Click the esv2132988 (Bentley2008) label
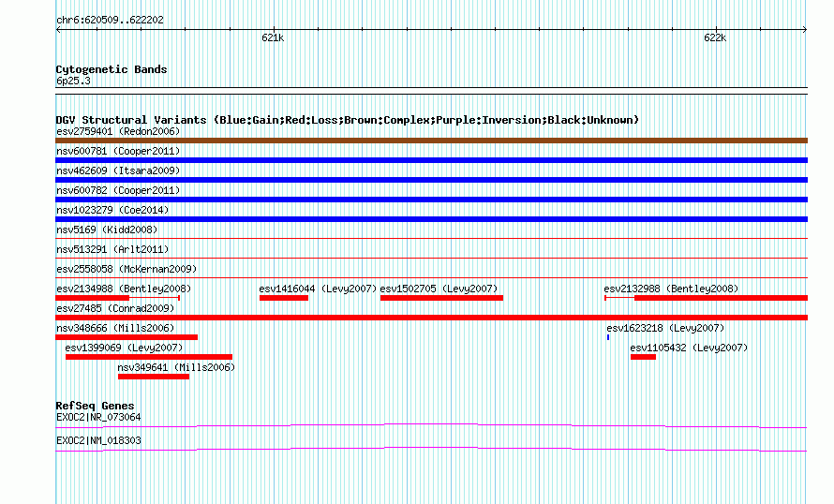Image resolution: width=834 pixels, height=504 pixels. (x=671, y=289)
